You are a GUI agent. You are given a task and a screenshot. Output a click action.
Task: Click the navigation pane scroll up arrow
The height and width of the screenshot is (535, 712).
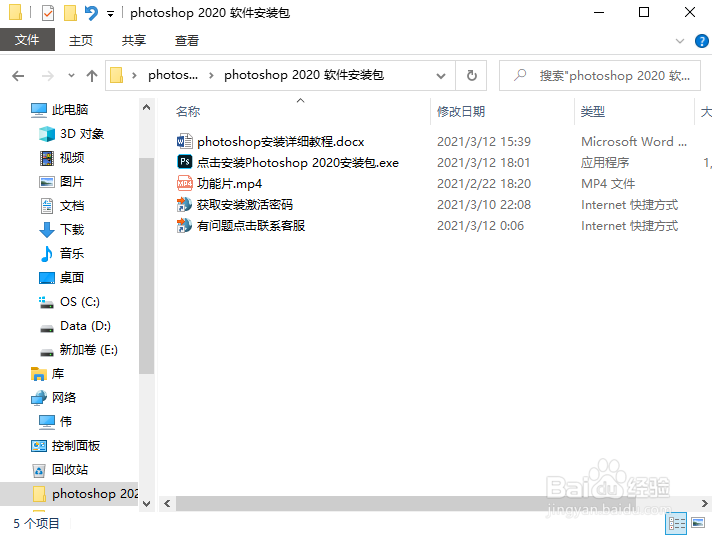[x=146, y=108]
